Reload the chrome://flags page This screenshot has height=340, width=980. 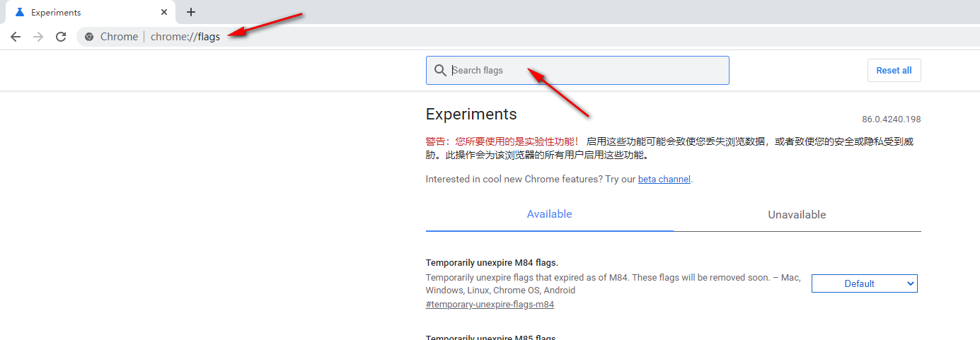coord(61,37)
